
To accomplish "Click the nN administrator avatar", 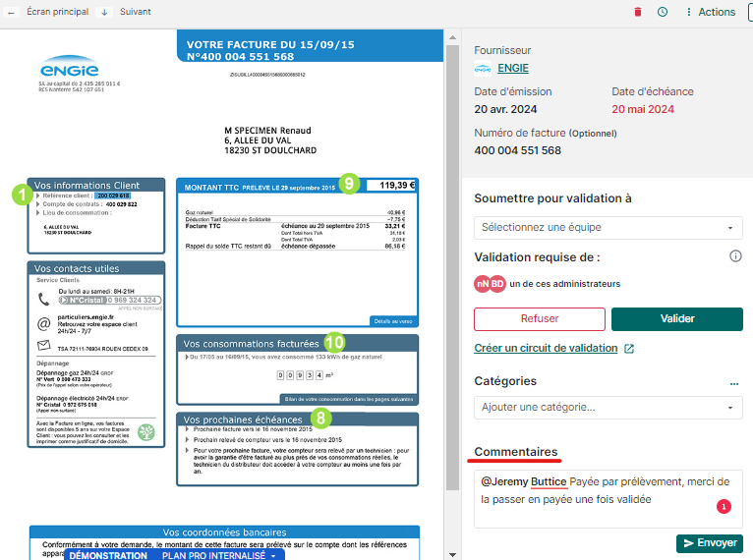I will tap(483, 284).
